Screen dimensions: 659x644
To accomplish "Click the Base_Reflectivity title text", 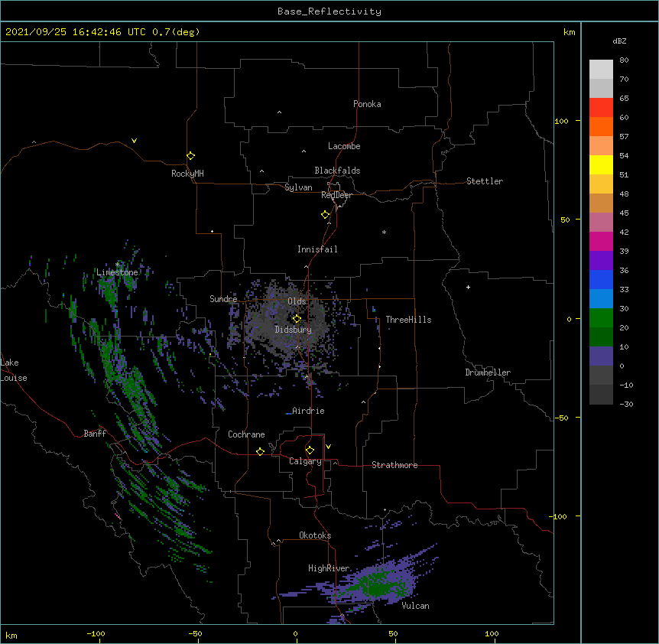I will [x=329, y=11].
